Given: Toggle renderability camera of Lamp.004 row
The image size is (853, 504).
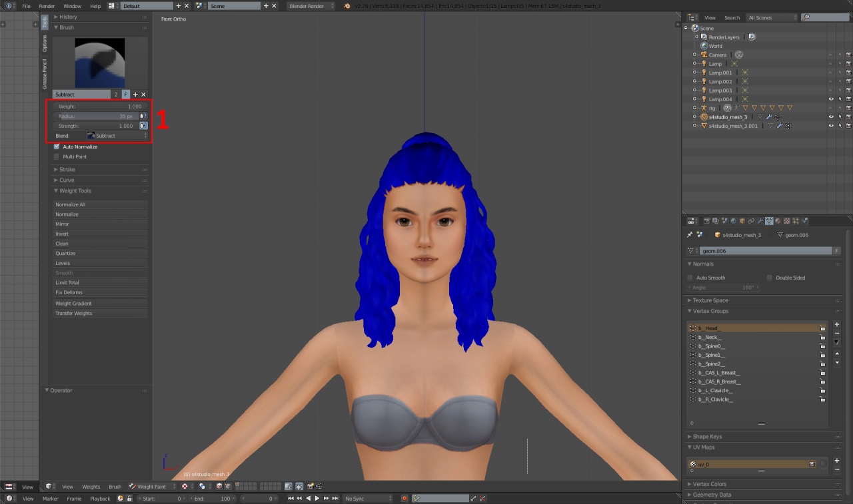Looking at the screenshot, I should (848, 99).
